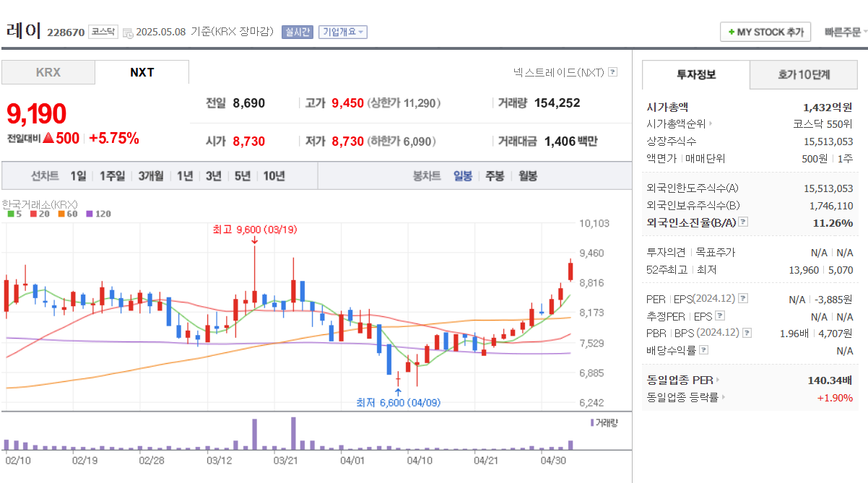Switch to 일봉 daily candle chart
Viewport: 868px width, 483px height.
463,176
